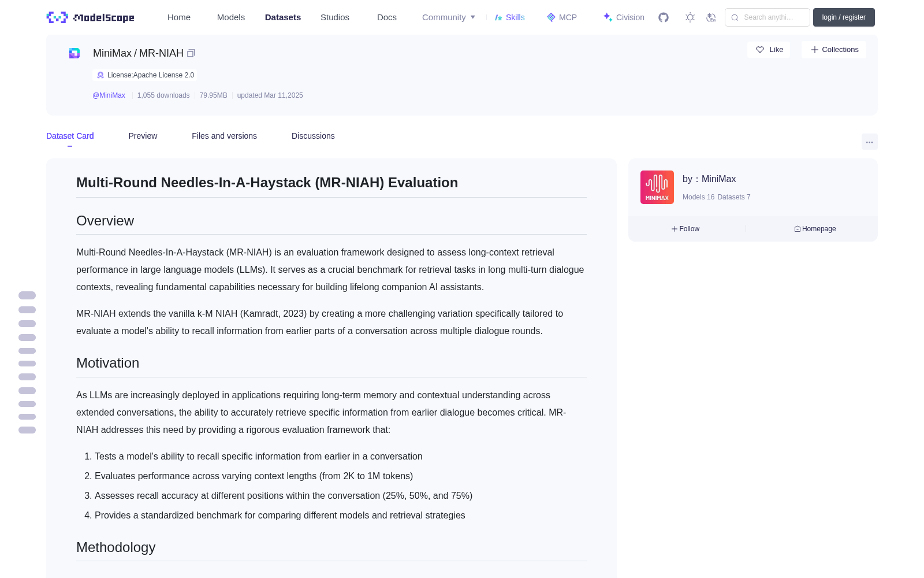
Task: Open the Datasets section
Action: (x=283, y=17)
